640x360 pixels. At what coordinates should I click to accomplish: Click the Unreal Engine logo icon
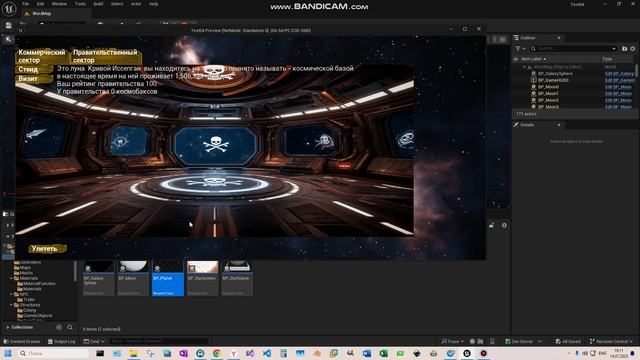point(9,8)
